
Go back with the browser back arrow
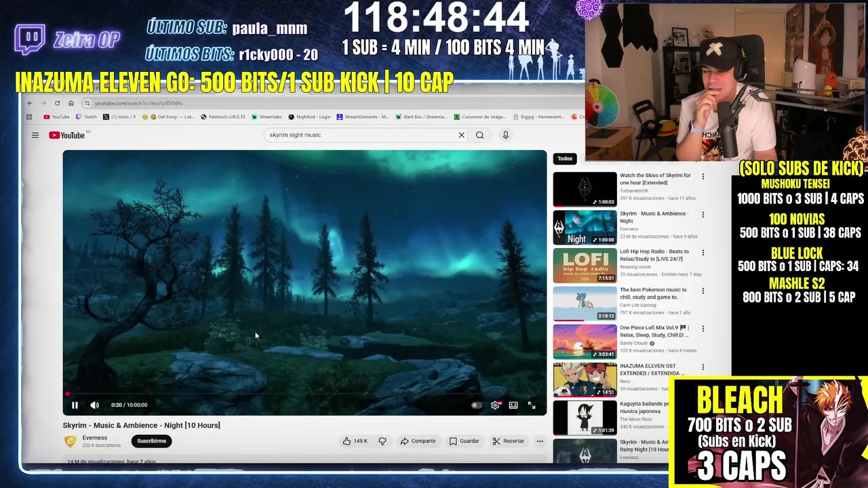pos(30,103)
